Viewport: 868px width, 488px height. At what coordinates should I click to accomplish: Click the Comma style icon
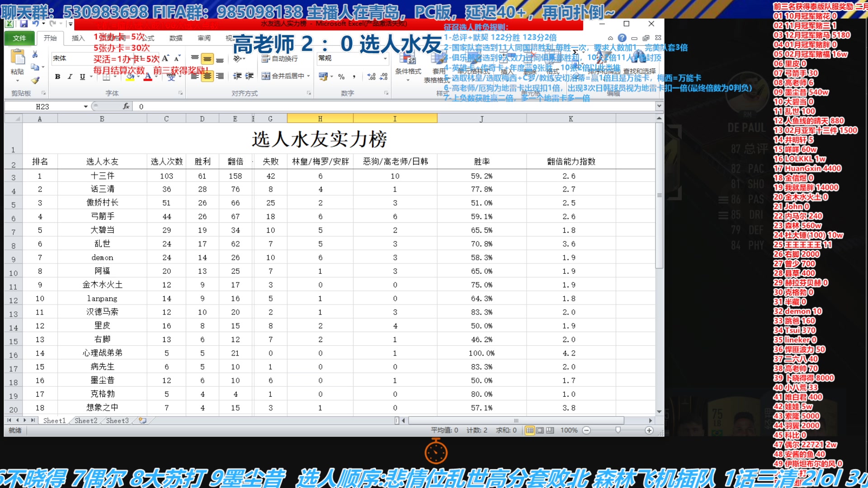point(354,77)
